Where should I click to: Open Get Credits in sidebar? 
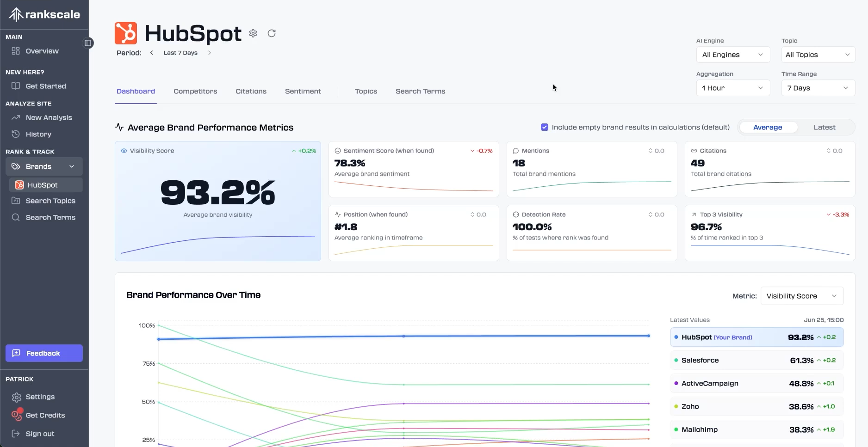tap(45, 415)
